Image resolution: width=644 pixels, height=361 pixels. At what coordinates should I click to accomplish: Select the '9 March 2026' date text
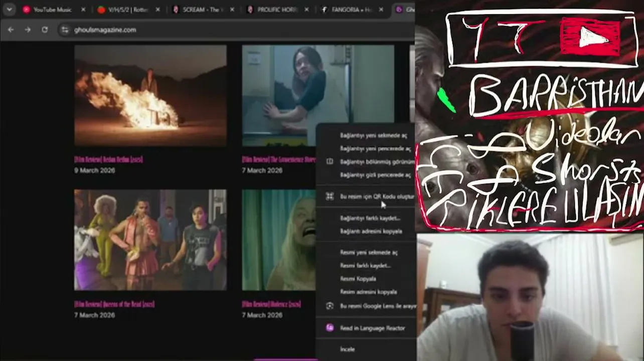95,170
